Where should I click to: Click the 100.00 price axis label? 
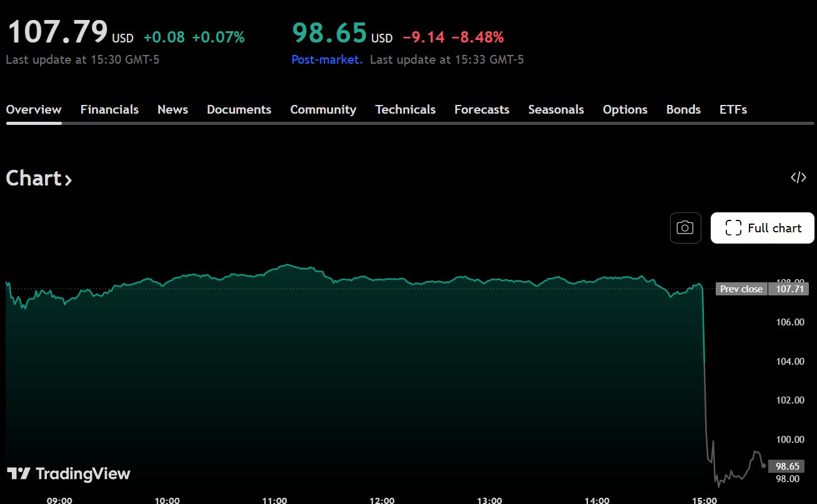790,440
